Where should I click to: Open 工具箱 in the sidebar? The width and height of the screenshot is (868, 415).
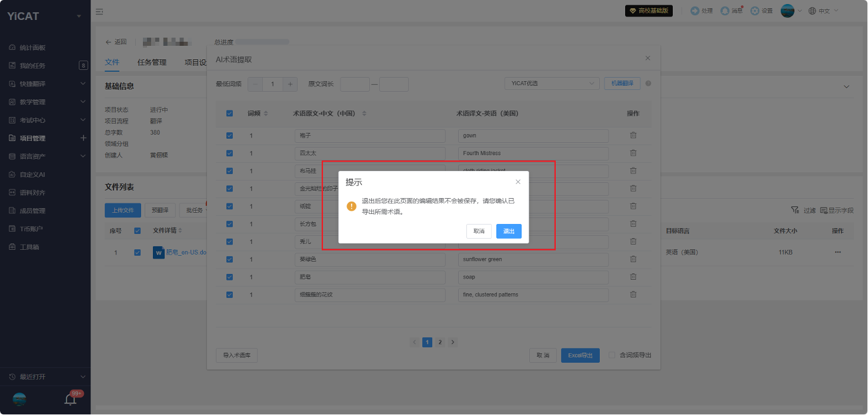pyautogui.click(x=29, y=247)
